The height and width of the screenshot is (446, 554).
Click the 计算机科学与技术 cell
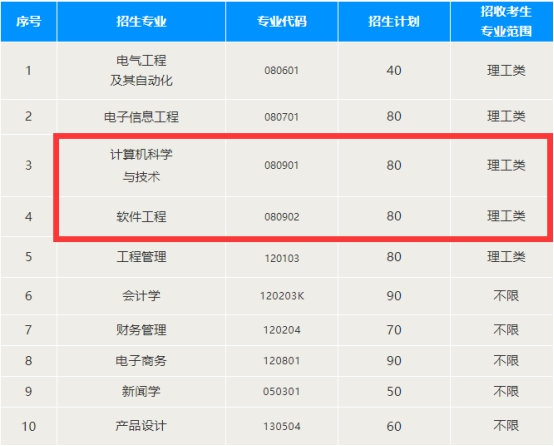pyautogui.click(x=141, y=165)
